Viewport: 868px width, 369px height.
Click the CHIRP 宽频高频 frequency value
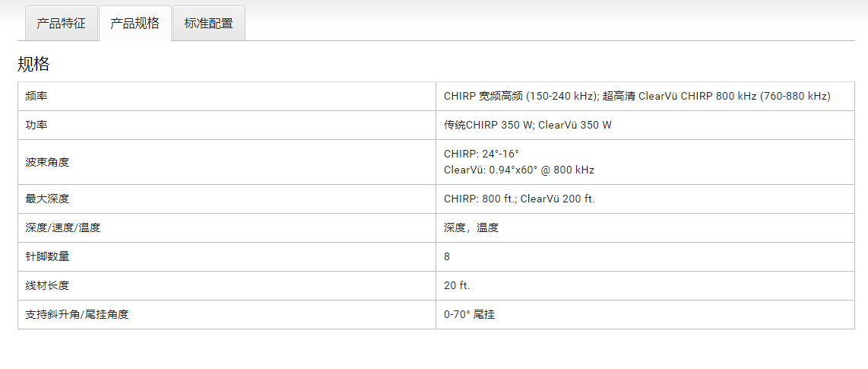637,97
